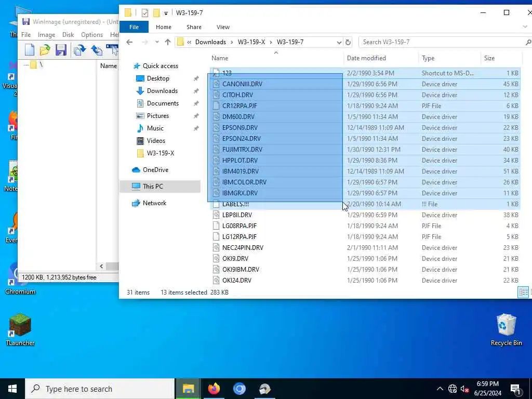Open Desktop in navigation pane
This screenshot has height=399, width=532.
pos(153,78)
